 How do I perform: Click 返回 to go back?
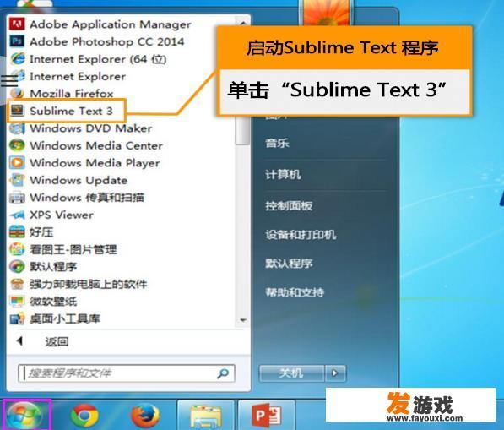(x=57, y=341)
